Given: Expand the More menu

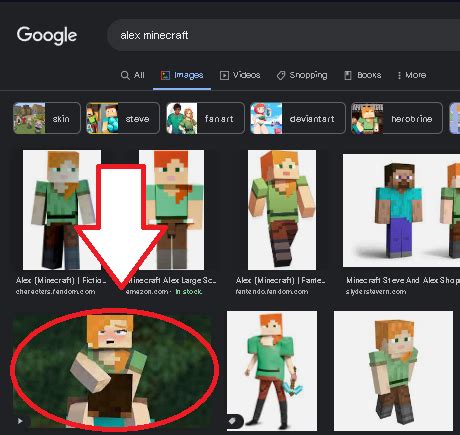Looking at the screenshot, I should pyautogui.click(x=412, y=75).
